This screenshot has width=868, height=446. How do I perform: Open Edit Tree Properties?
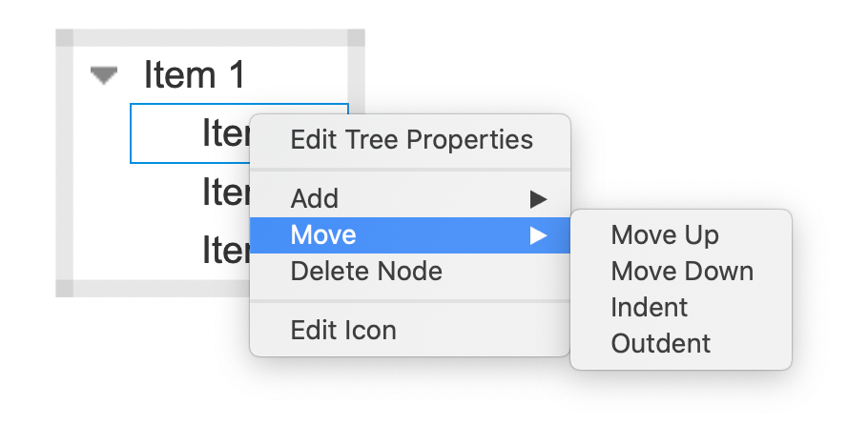411,139
